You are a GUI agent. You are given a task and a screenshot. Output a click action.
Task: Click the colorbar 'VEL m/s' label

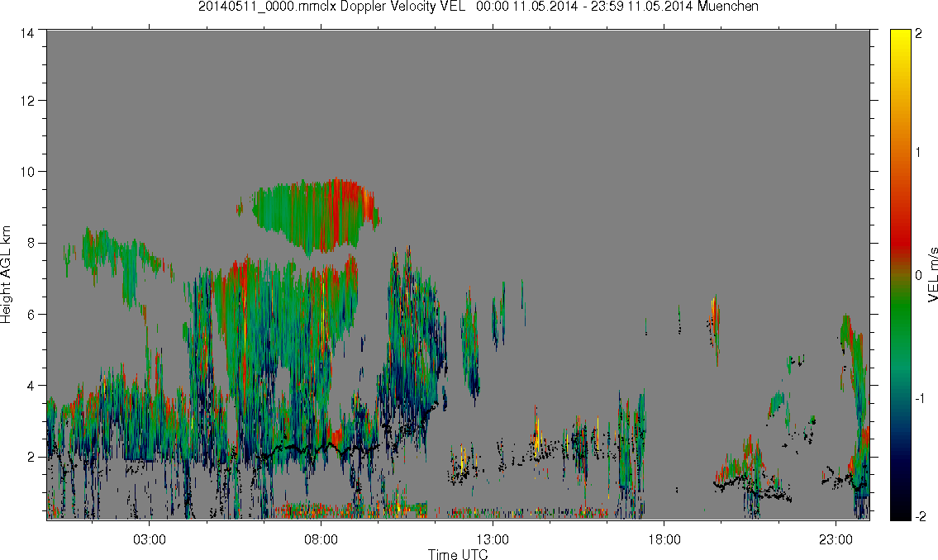tap(932, 274)
